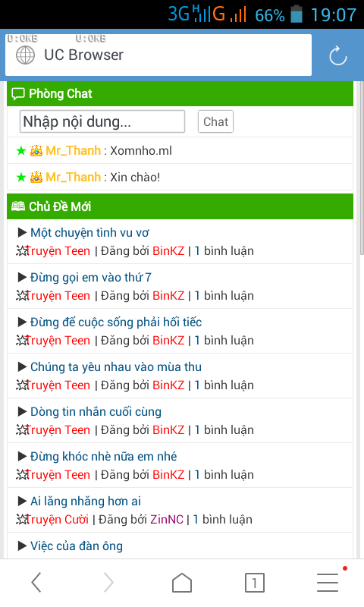Tap the page reload icon

338,55
